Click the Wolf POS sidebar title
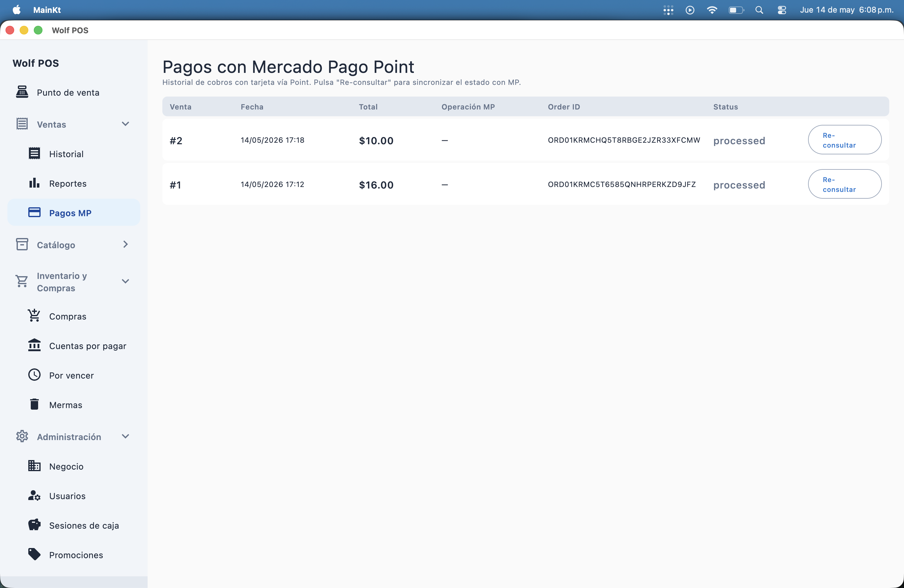 [x=36, y=63]
